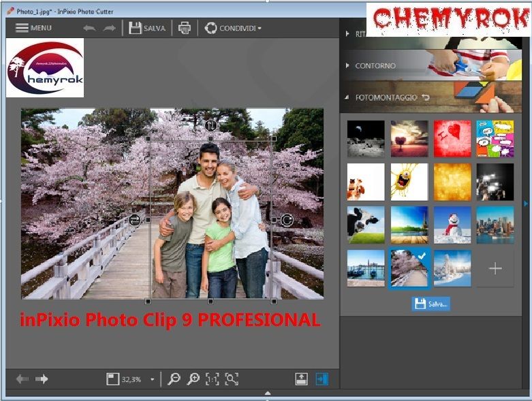Reset photomontage with the arrow beside FOTOMONTAGGIO
This screenshot has width=532, height=401.
pyautogui.click(x=426, y=97)
